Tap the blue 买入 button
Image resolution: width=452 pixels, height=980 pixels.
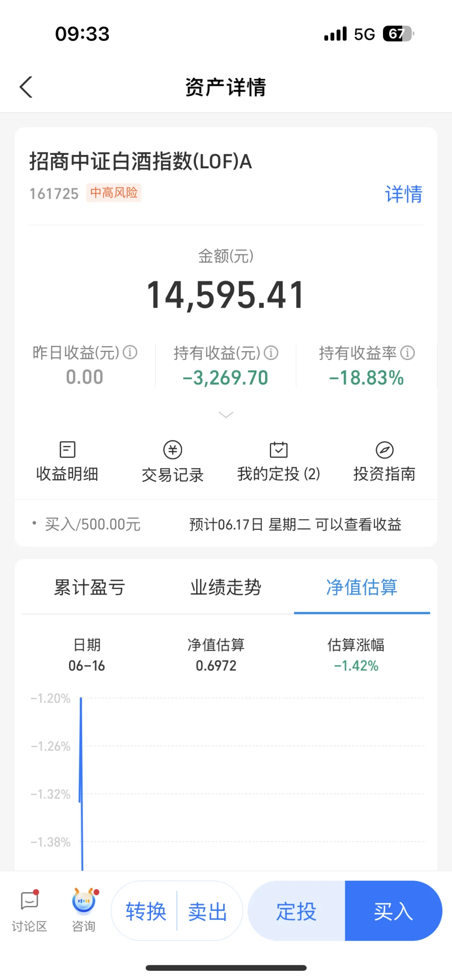[393, 911]
